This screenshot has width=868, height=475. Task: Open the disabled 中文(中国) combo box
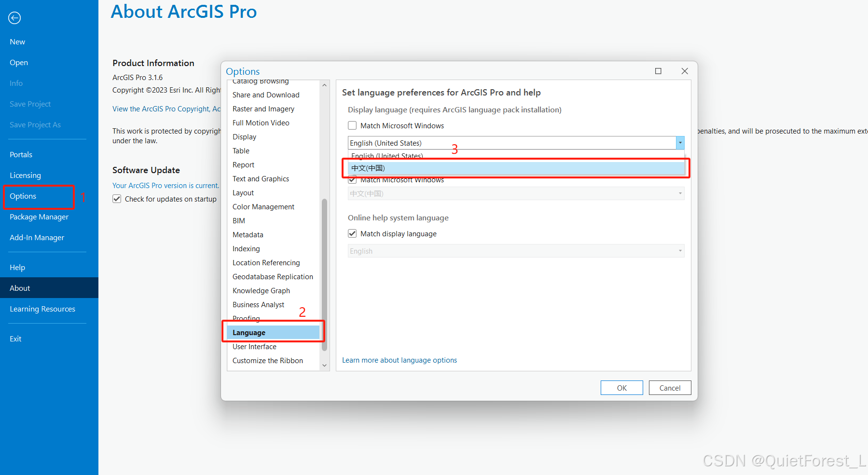(516, 193)
